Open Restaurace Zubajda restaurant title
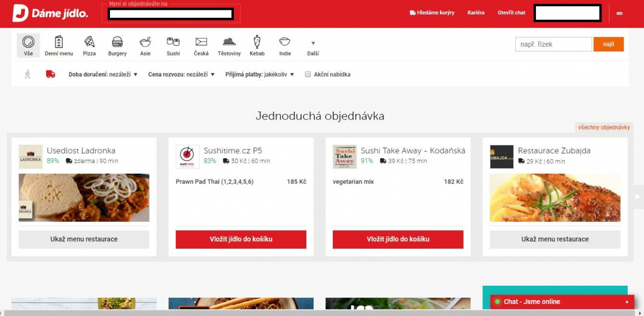This screenshot has height=316, width=644. 554,151
